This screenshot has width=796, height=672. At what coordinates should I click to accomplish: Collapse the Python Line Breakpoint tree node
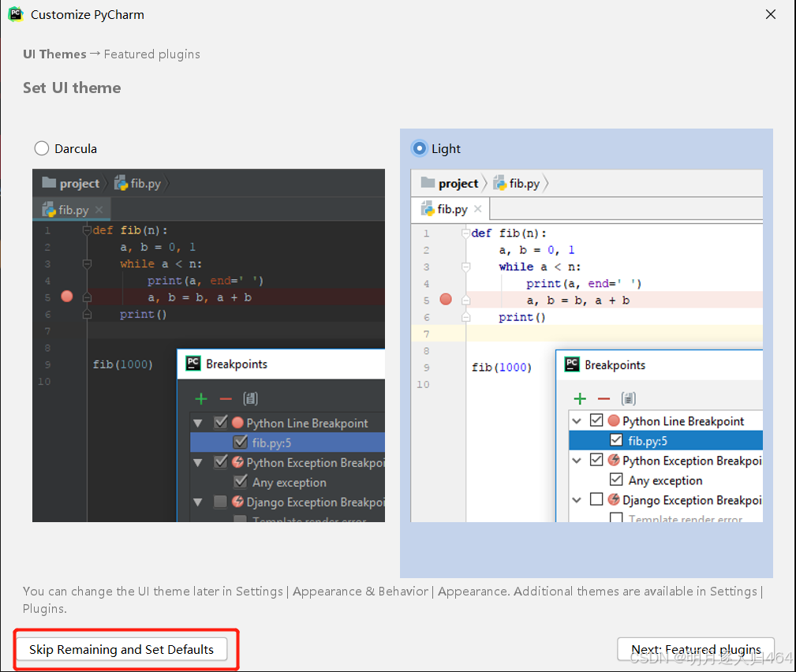coord(577,420)
